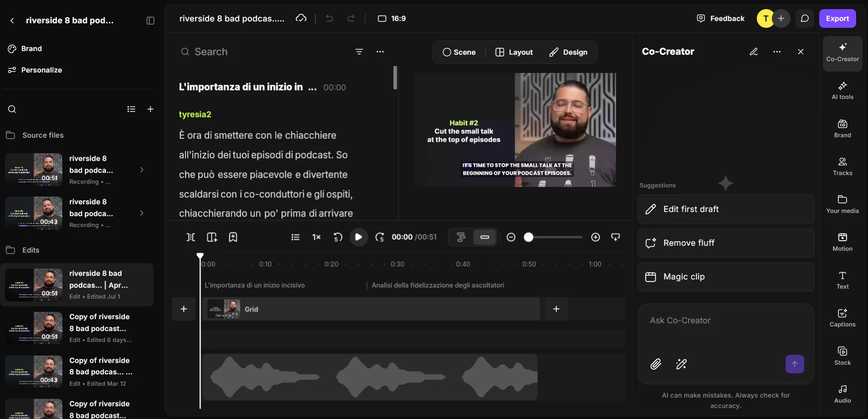Switch to the Design tab
This screenshot has height=419, width=868.
[568, 52]
